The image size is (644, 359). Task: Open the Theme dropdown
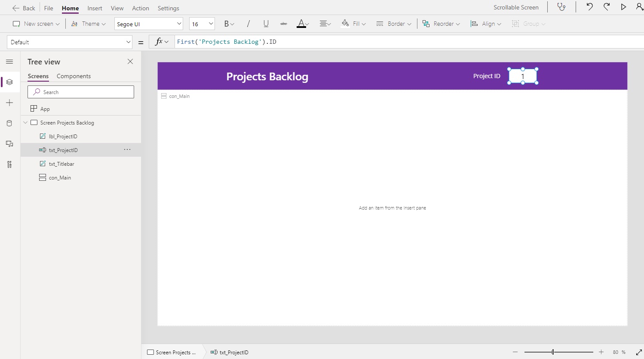click(x=88, y=24)
